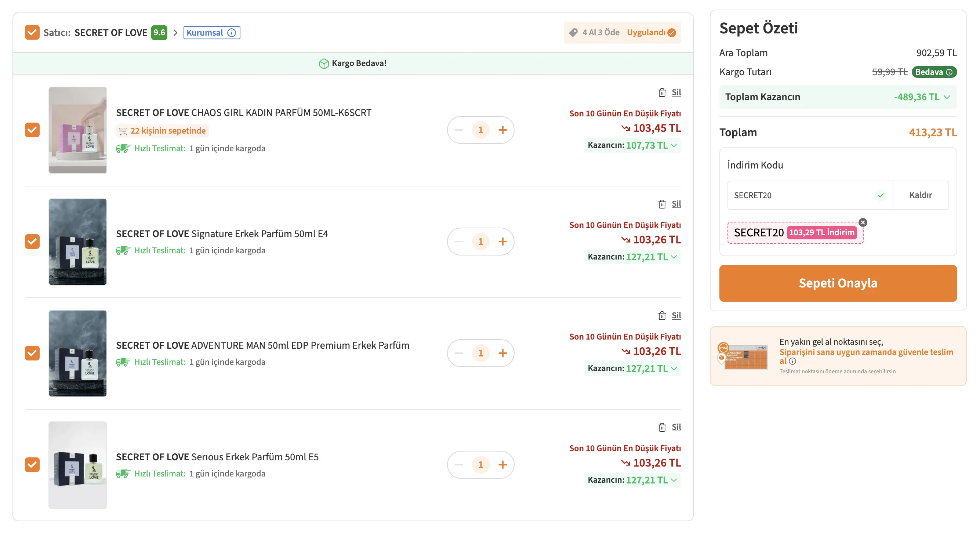Decrease quantity of Signature Erkek Parfüm

459,242
